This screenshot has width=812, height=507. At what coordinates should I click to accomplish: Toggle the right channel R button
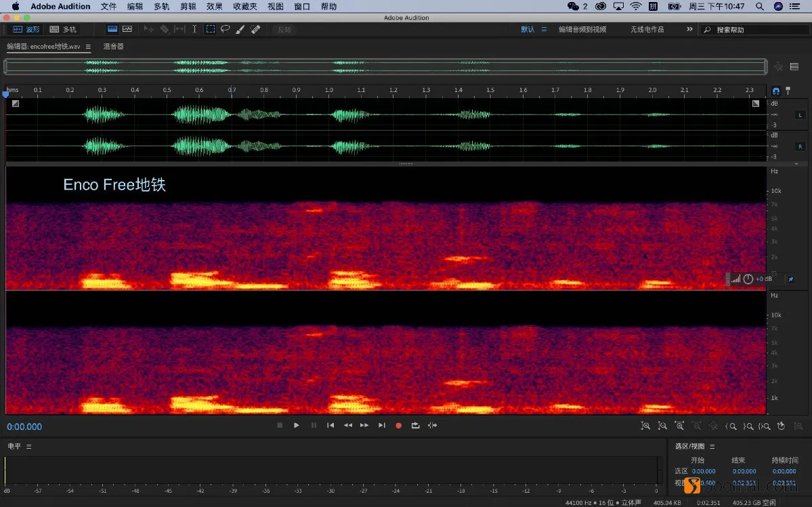click(x=800, y=146)
